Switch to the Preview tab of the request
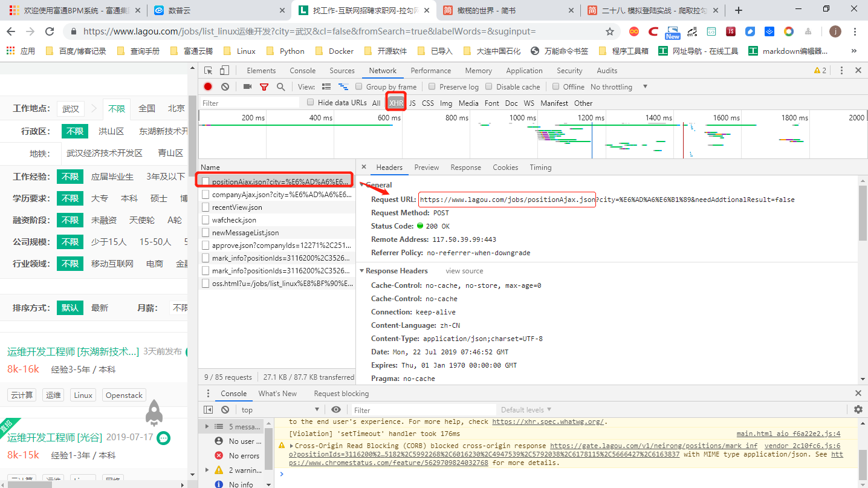 [427, 168]
